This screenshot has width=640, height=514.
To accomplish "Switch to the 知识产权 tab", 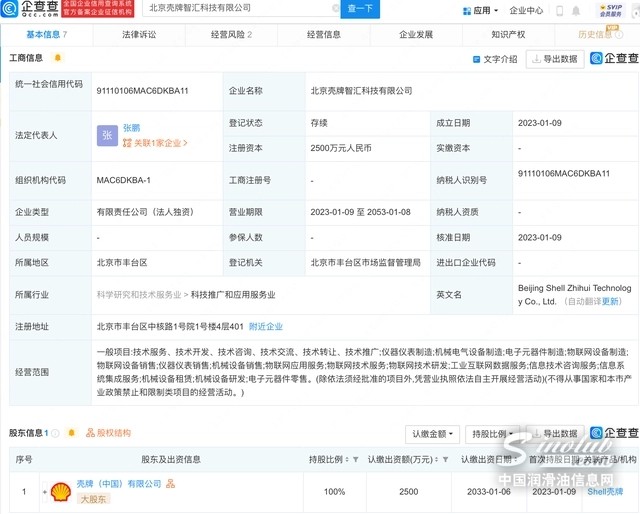I will pos(508,35).
